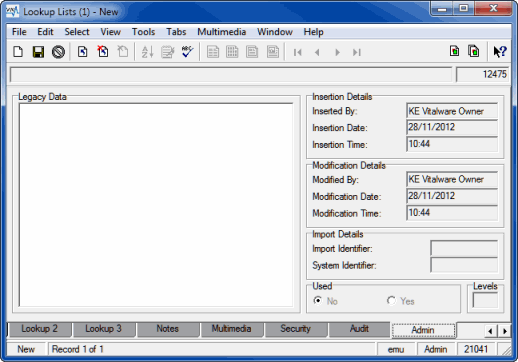This screenshot has width=518, height=362.
Task: Switch to the Audit tab
Action: (x=359, y=329)
